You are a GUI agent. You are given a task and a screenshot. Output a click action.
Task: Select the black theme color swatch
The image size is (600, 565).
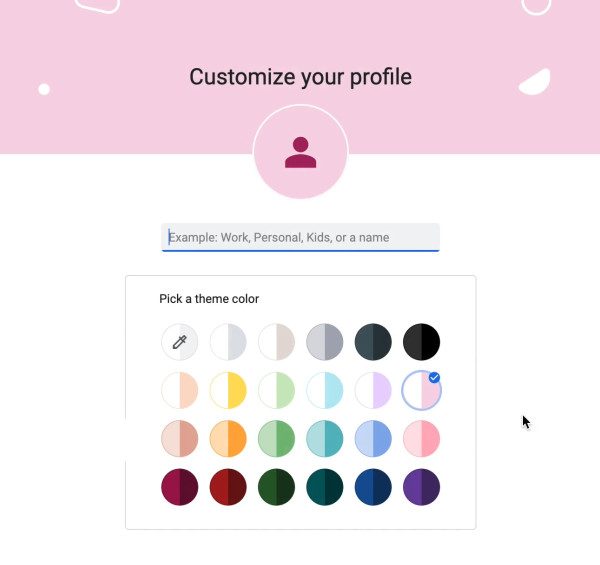pyautogui.click(x=421, y=342)
